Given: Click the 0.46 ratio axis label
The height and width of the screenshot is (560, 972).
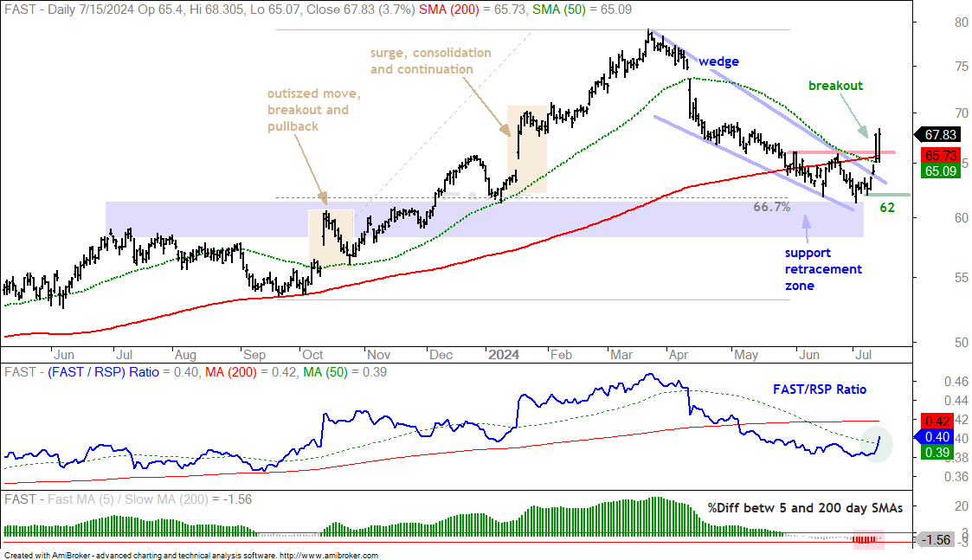Looking at the screenshot, I should tap(956, 382).
